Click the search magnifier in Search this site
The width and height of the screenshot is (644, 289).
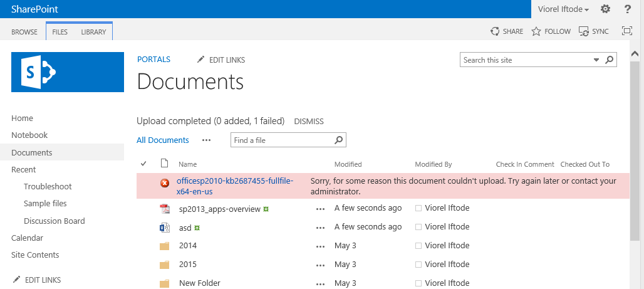(610, 60)
